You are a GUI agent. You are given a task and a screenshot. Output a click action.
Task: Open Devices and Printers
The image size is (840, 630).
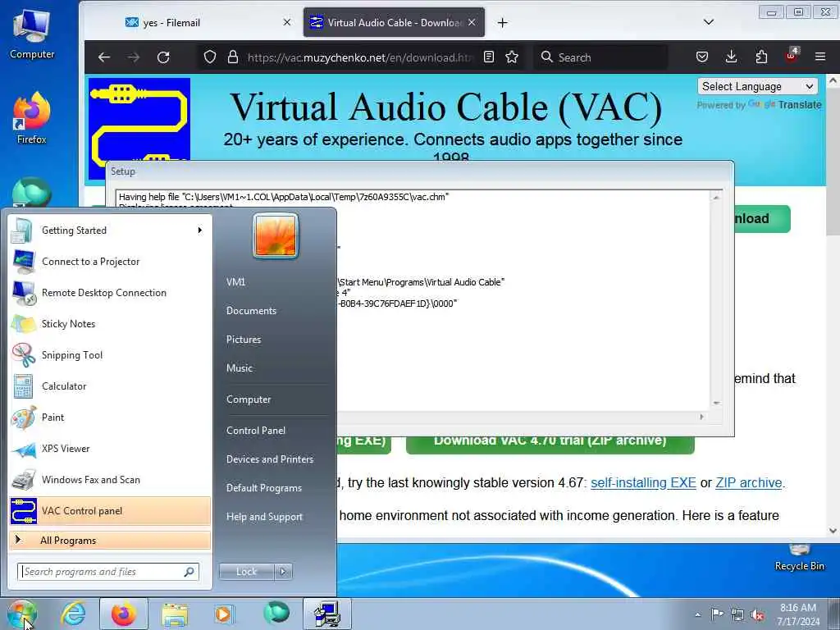270,459
